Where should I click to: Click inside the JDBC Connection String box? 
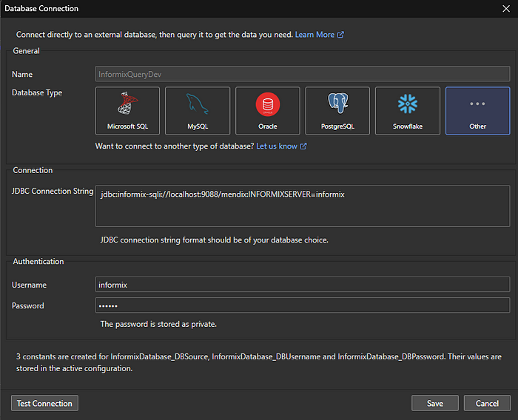coord(302,206)
